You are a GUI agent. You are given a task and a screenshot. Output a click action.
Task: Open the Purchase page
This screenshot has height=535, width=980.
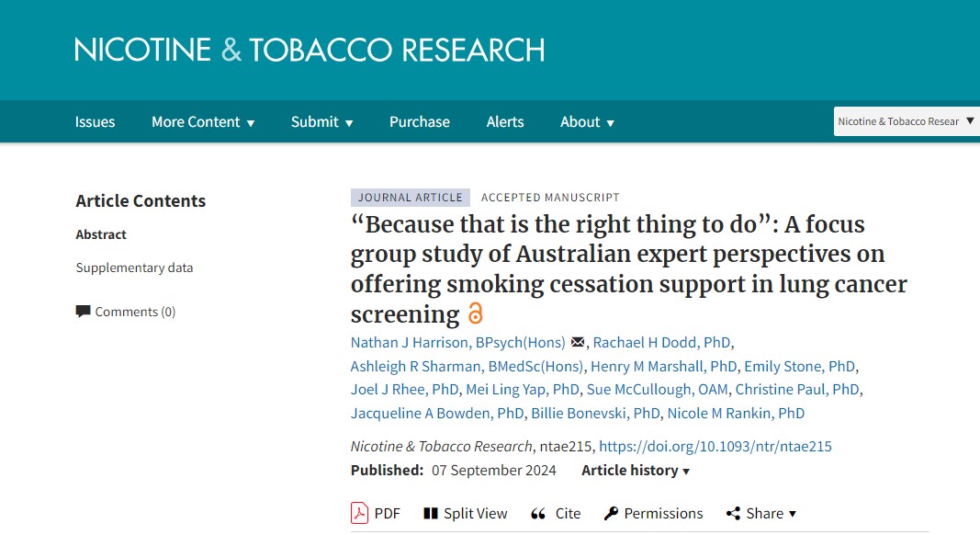pos(420,122)
